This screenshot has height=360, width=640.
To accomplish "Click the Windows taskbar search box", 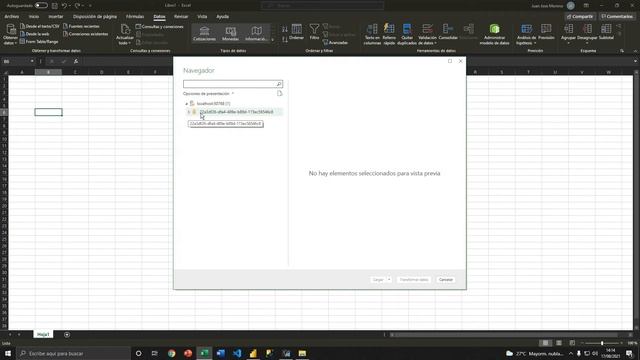I will [73, 353].
